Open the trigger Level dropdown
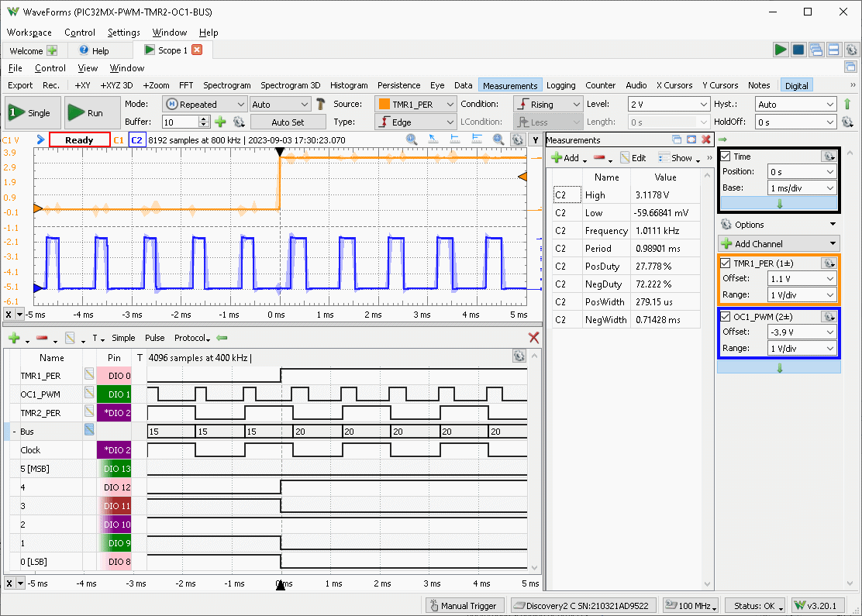This screenshot has width=862, height=616. [x=703, y=104]
